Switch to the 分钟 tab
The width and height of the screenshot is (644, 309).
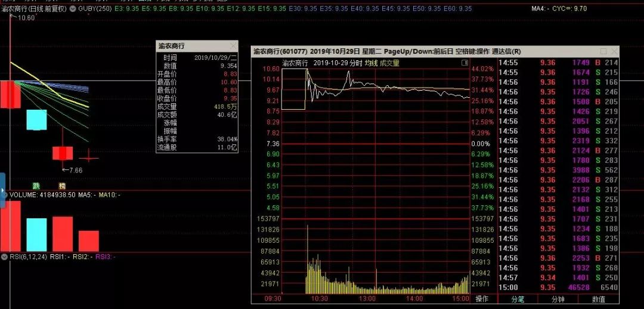click(558, 299)
